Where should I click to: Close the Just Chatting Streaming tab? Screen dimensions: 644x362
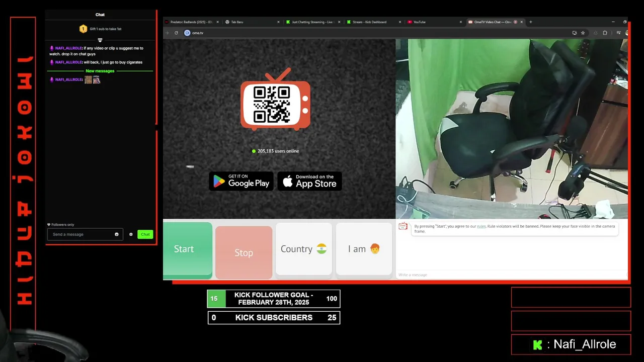(x=340, y=22)
